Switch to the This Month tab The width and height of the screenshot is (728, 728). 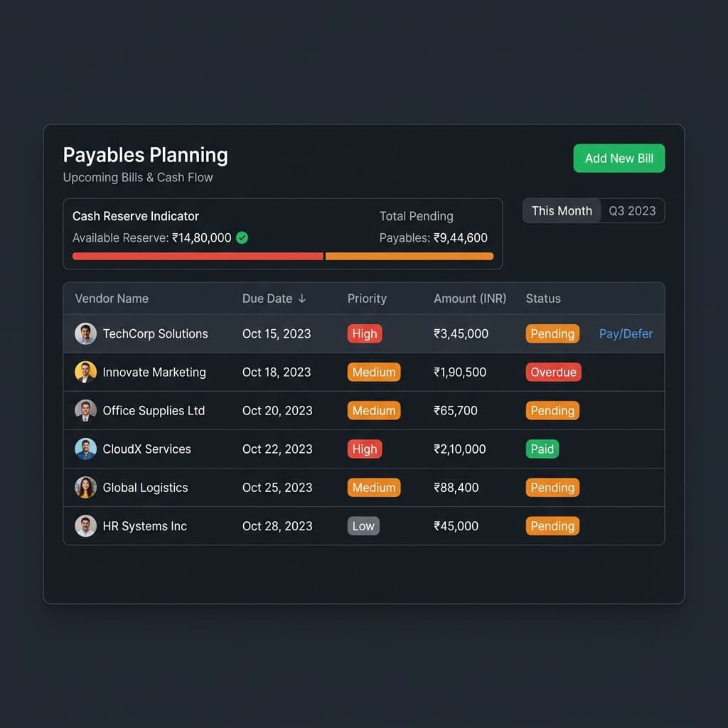(x=562, y=210)
